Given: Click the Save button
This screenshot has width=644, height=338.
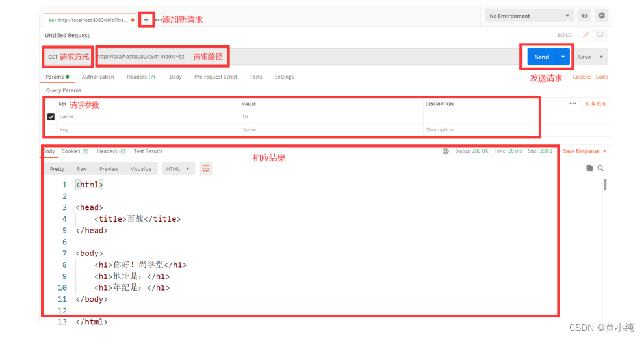Looking at the screenshot, I should [584, 57].
